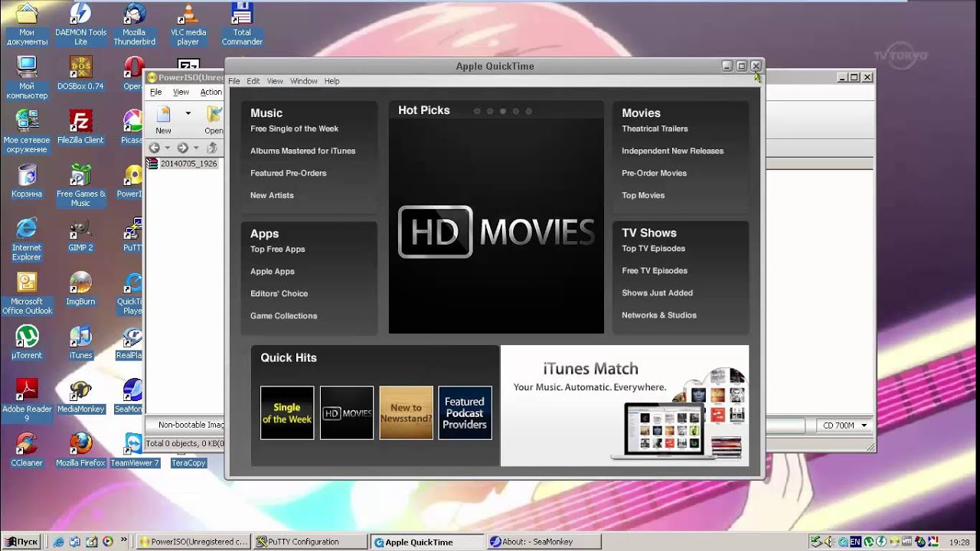Expand the Forward history dropdown in PowerISO
The image size is (980, 551).
(x=196, y=148)
